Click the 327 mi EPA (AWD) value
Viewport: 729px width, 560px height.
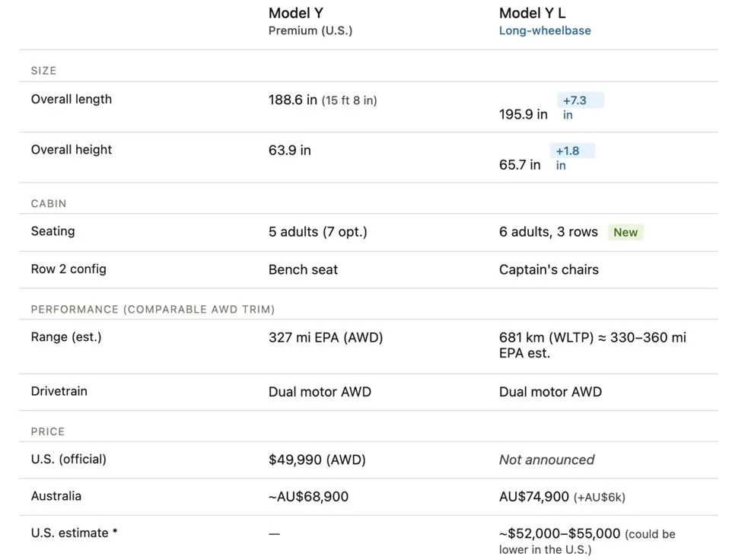click(326, 338)
